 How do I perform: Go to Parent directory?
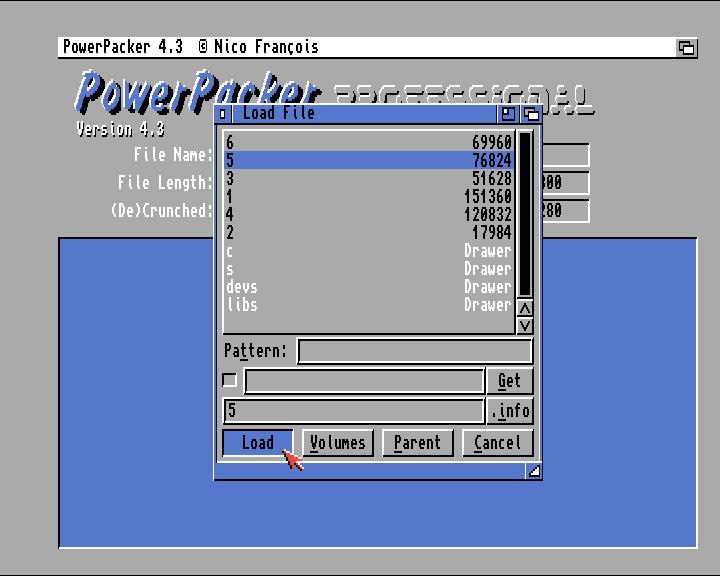(417, 443)
